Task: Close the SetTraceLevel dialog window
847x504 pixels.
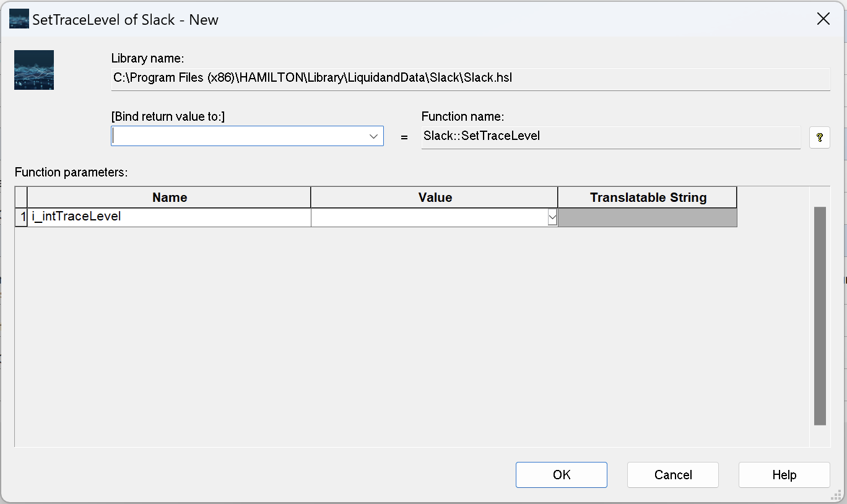Action: tap(823, 19)
